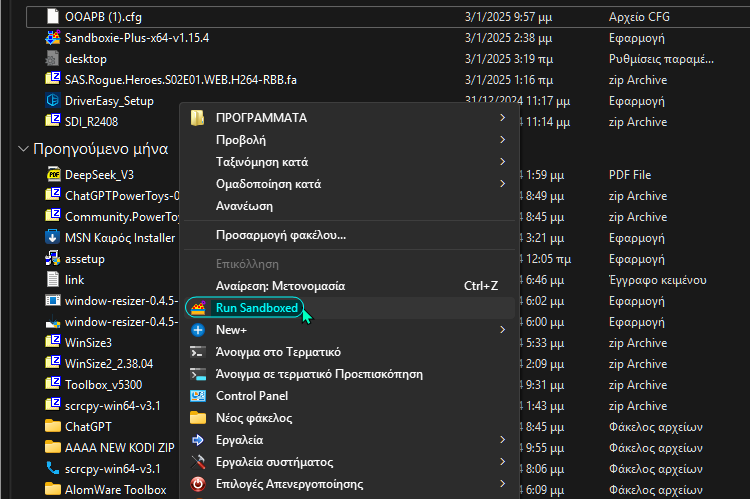Click the ChatGPT folder icon
750x499 pixels.
click(x=53, y=426)
